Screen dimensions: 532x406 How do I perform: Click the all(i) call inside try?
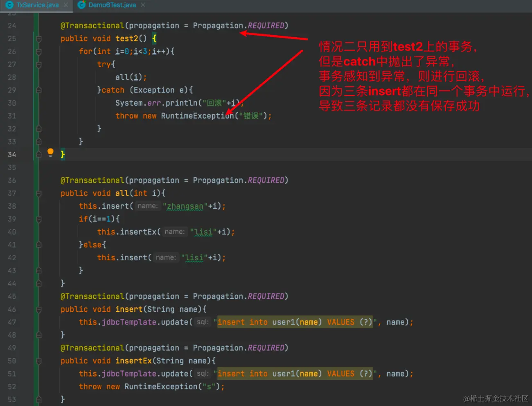click(x=131, y=77)
